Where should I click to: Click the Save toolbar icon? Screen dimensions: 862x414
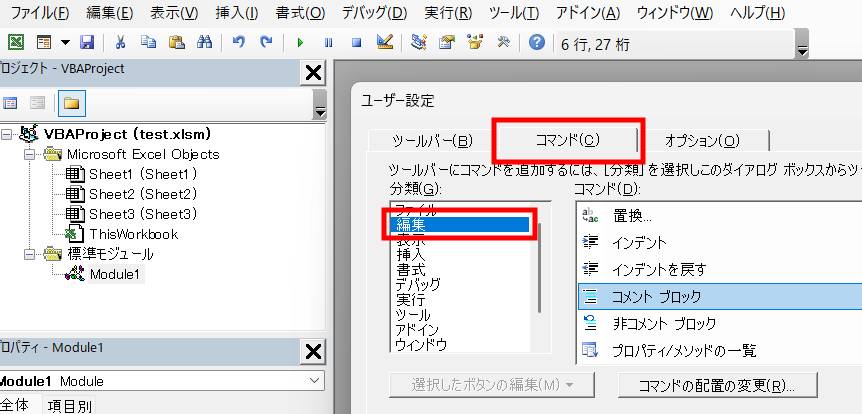click(x=87, y=42)
